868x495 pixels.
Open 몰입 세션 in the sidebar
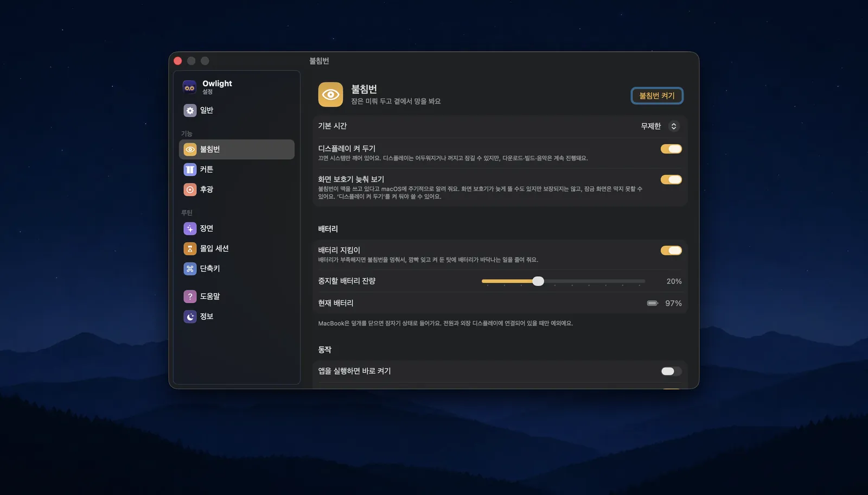tap(237, 249)
